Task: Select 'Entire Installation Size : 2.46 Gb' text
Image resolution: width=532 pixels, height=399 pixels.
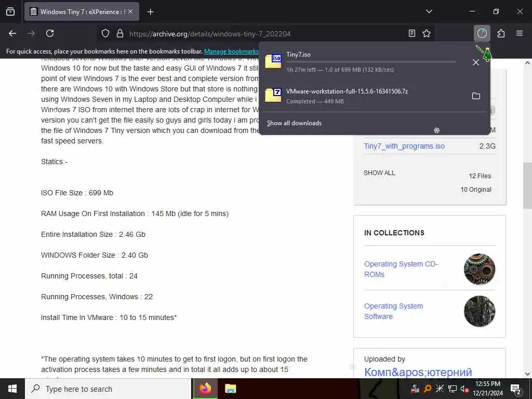Action: coord(94,234)
